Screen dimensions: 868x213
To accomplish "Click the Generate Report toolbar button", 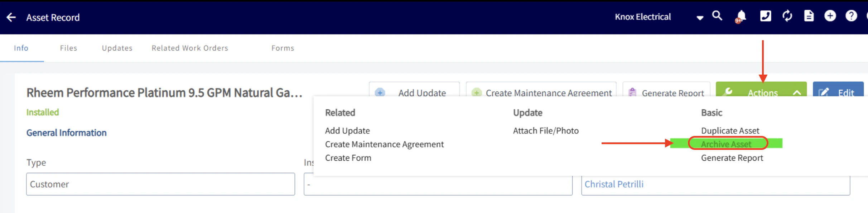I will (x=666, y=90).
